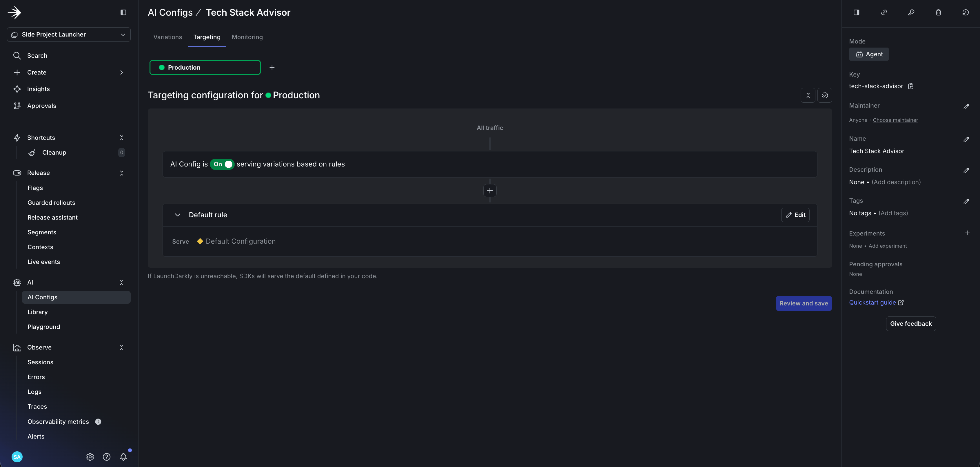Collapse the Release section
This screenshot has width=980, height=467.
click(x=122, y=173)
